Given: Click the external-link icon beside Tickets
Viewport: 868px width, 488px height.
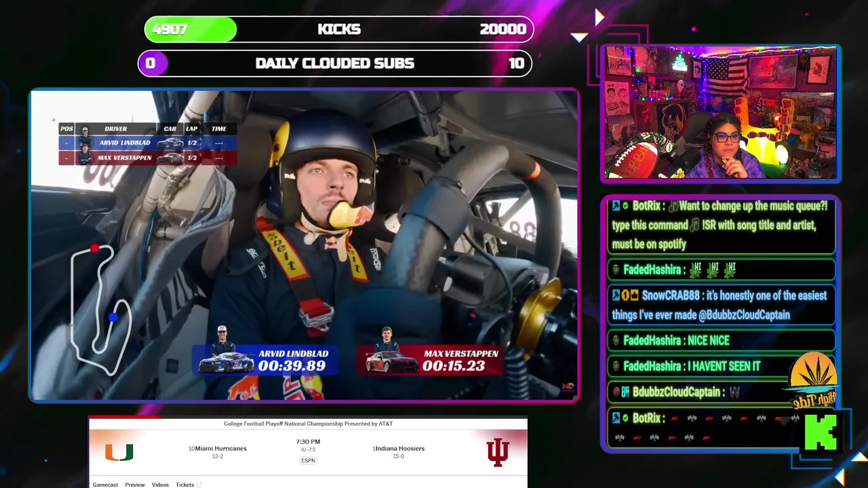Looking at the screenshot, I should [x=199, y=485].
